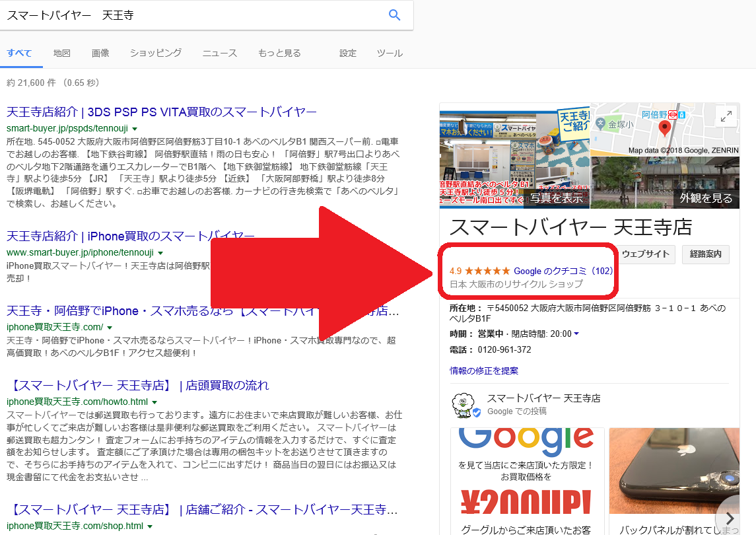
Task: Click the five-star rating stars
Action: (x=487, y=271)
